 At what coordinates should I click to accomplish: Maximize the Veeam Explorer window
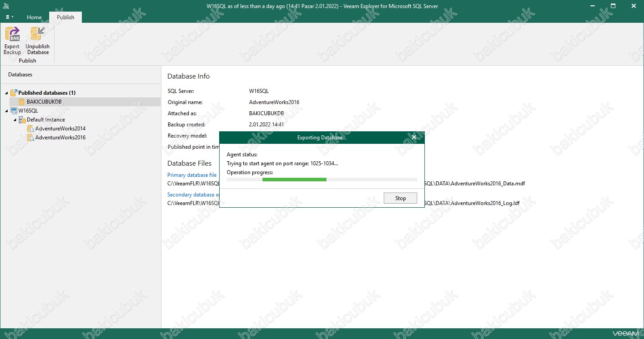(613, 6)
